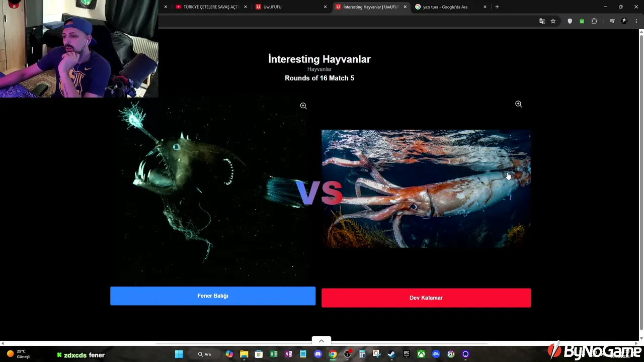
Task: Close the İnteresting Hayvanlar tab
Action: pos(405,7)
